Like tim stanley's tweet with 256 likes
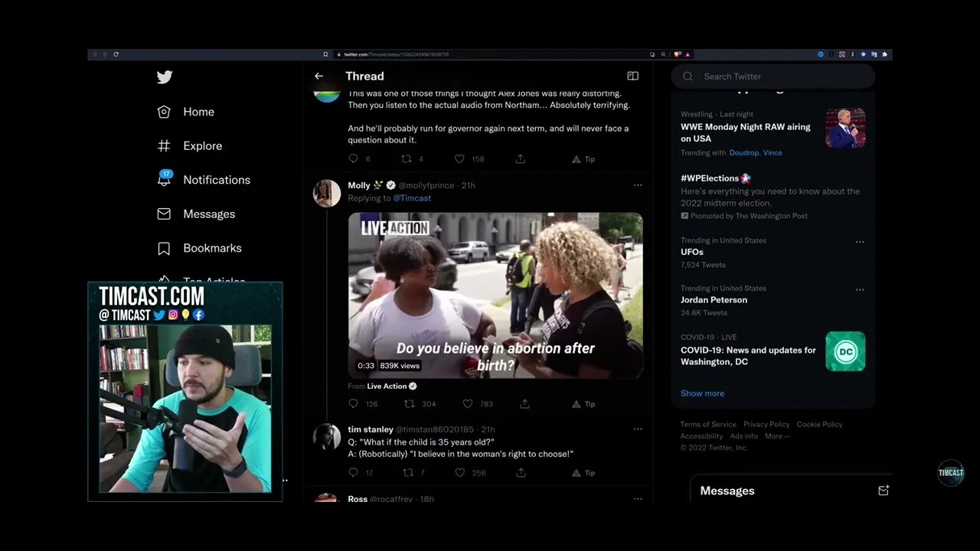The width and height of the screenshot is (980, 551). tap(459, 473)
